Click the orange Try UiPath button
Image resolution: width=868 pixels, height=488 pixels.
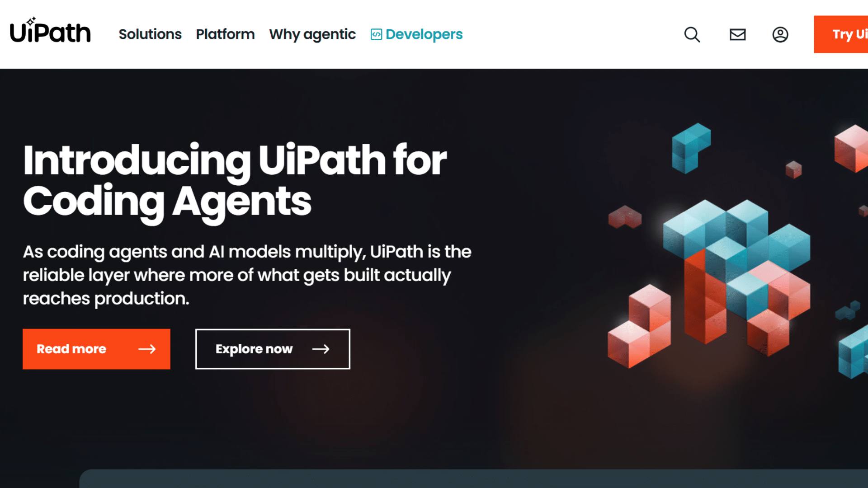pyautogui.click(x=841, y=34)
